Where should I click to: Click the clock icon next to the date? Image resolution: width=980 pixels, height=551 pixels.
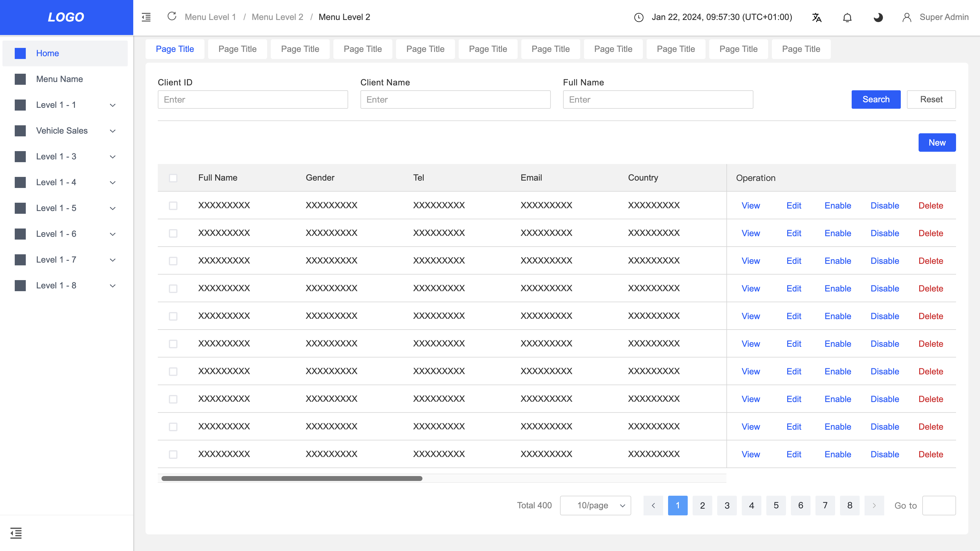[639, 18]
